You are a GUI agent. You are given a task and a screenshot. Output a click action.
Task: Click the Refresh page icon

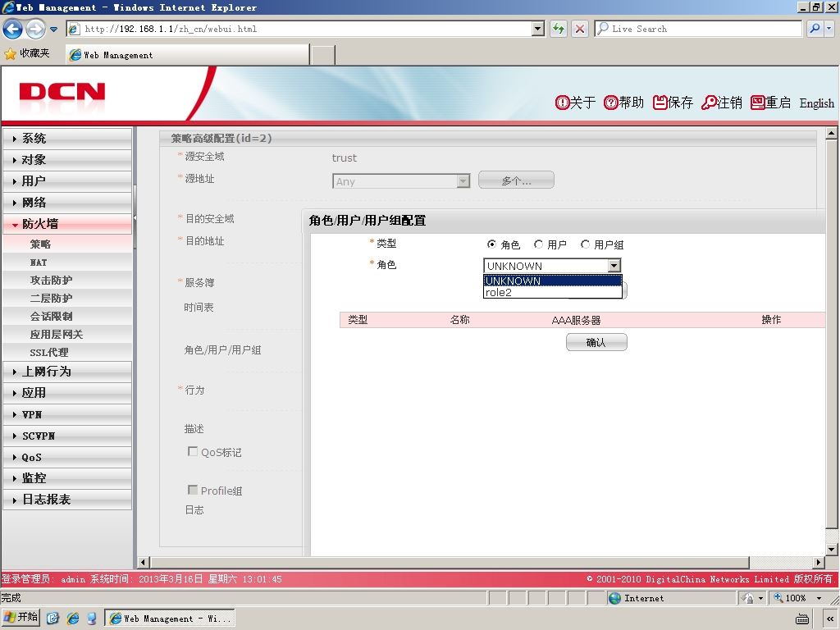(x=559, y=29)
